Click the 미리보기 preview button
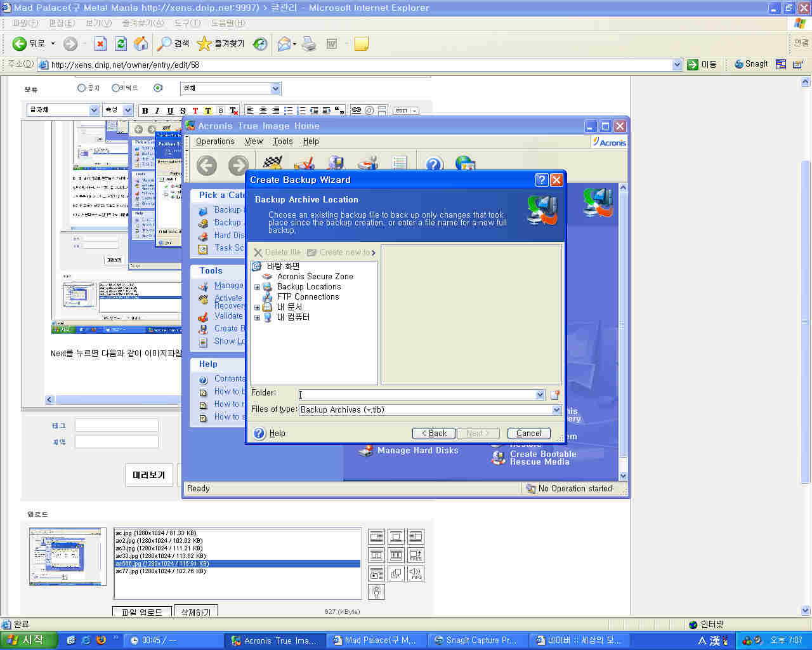The width and height of the screenshot is (812, 650). [x=149, y=475]
